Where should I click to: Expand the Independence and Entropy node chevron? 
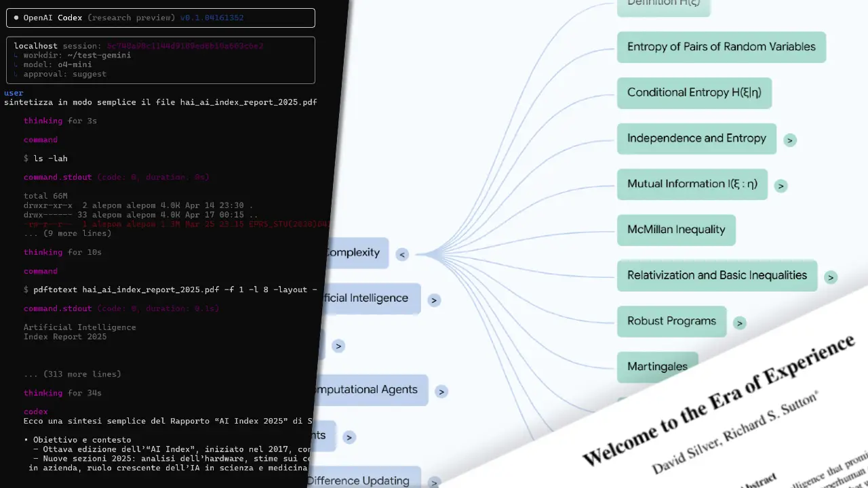pyautogui.click(x=789, y=140)
